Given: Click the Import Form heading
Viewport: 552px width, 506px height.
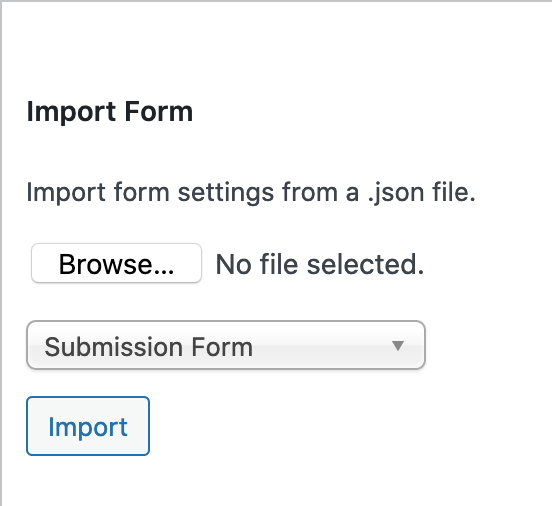Looking at the screenshot, I should pos(110,112).
